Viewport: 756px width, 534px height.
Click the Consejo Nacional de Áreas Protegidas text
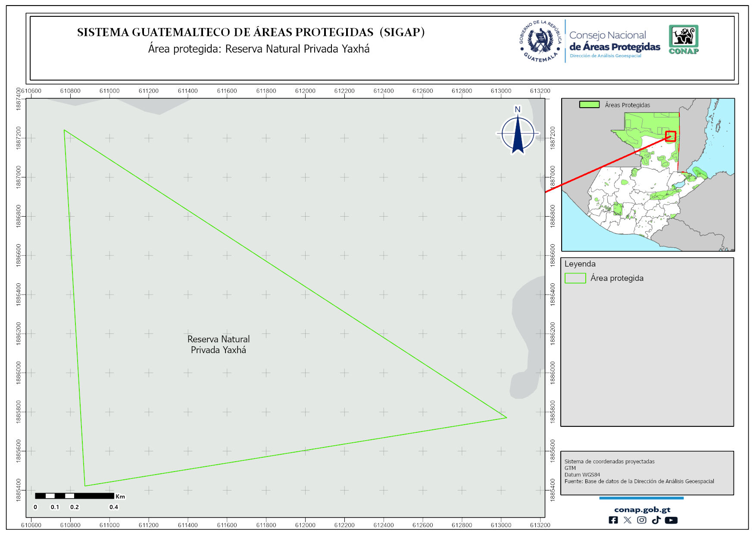[614, 41]
